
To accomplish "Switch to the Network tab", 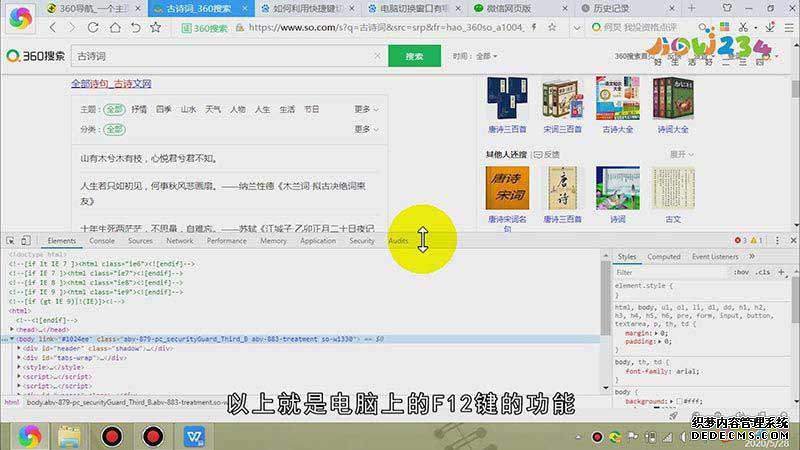I will pos(180,240).
